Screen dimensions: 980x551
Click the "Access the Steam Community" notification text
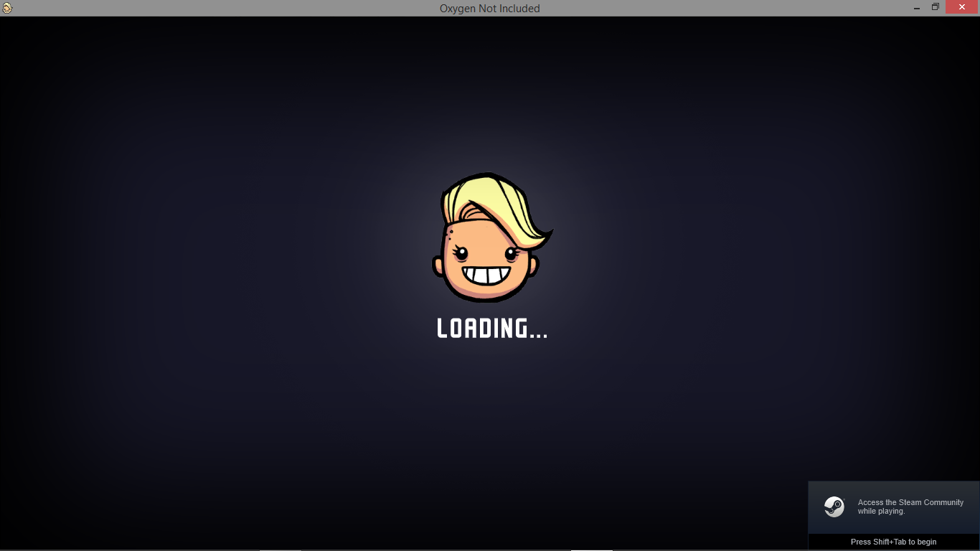coord(910,507)
